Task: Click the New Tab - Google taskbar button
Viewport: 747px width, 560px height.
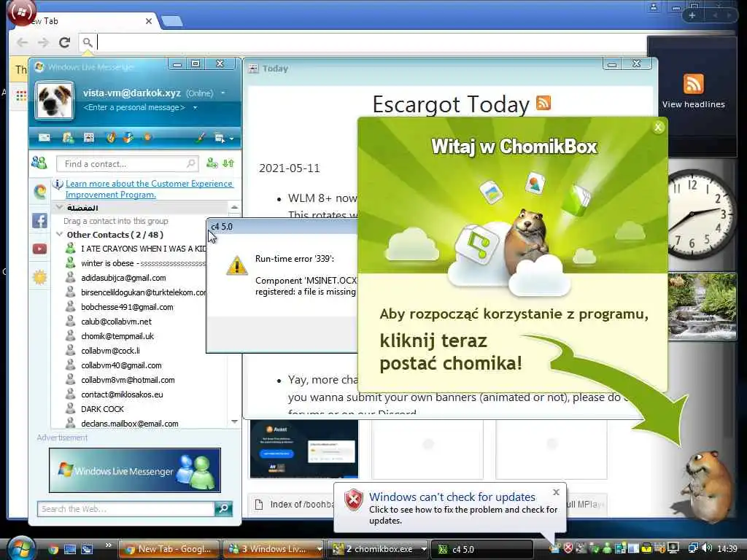Action: [x=169, y=549]
